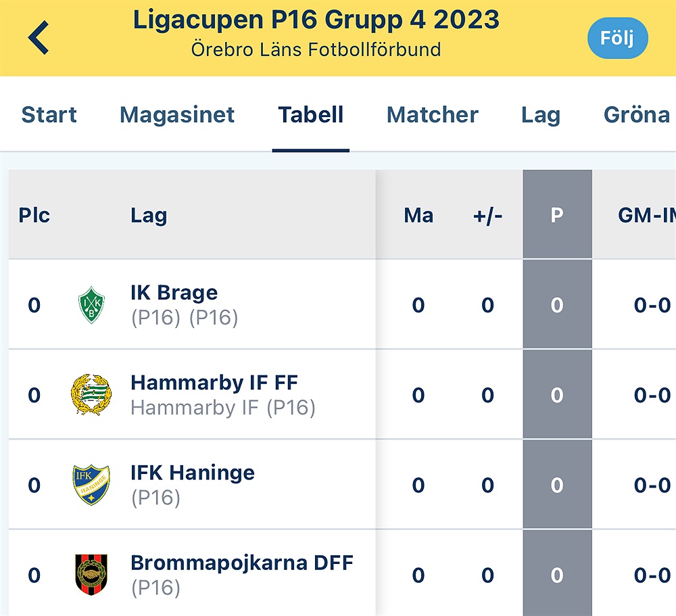The image size is (676, 616).
Task: Click Hammarby IF FF team name
Action: [x=214, y=383]
